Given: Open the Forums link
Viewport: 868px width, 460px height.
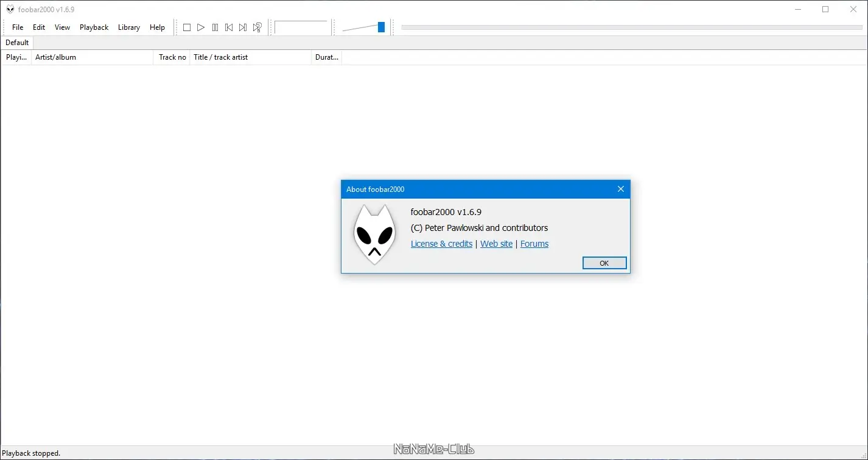Looking at the screenshot, I should pos(534,244).
